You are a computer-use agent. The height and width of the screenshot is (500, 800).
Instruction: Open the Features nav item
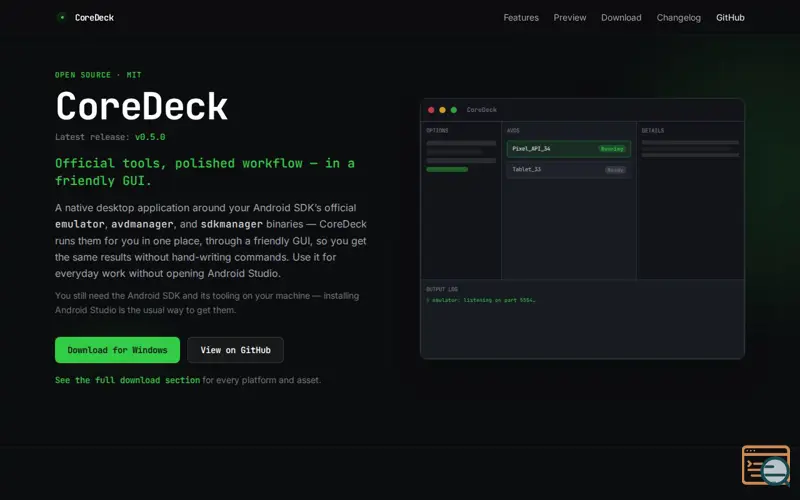[x=521, y=17]
